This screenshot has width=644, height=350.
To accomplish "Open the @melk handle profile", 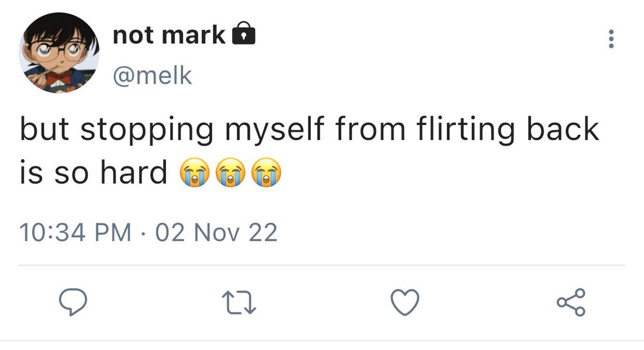I will coord(152,76).
